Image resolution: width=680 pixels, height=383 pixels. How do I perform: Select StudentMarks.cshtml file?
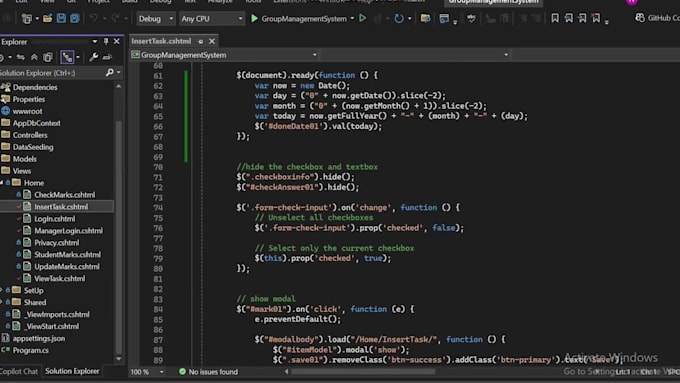pos(67,255)
